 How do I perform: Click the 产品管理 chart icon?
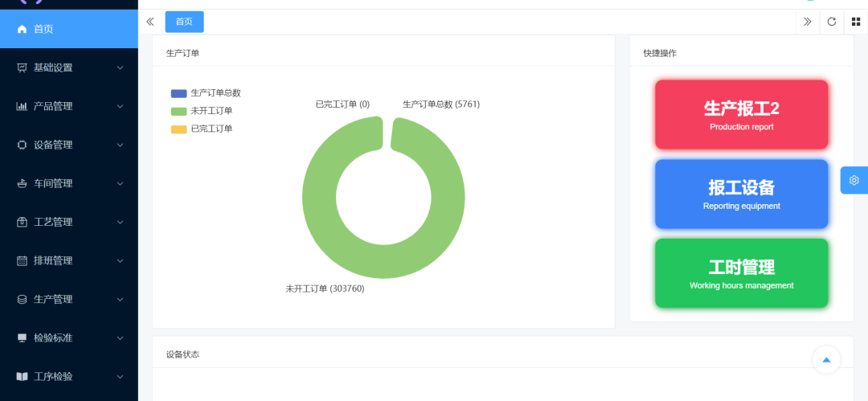pos(22,106)
